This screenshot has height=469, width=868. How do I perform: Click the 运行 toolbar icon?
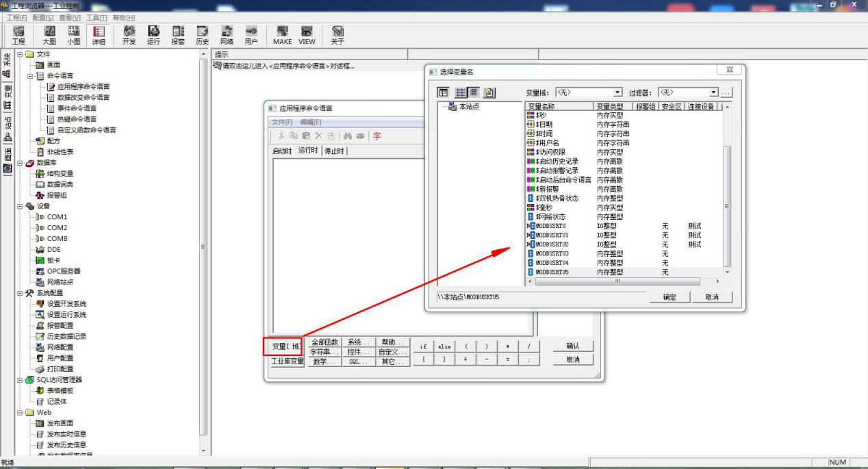(x=153, y=35)
